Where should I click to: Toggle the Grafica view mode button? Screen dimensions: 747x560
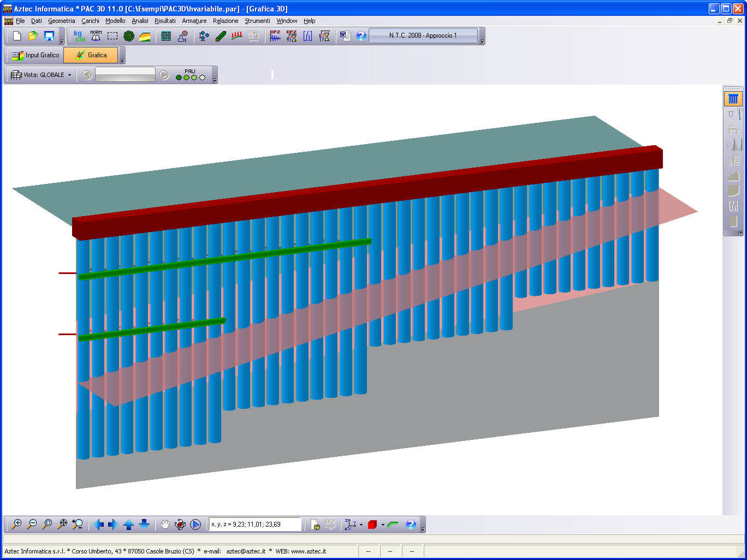pos(91,55)
